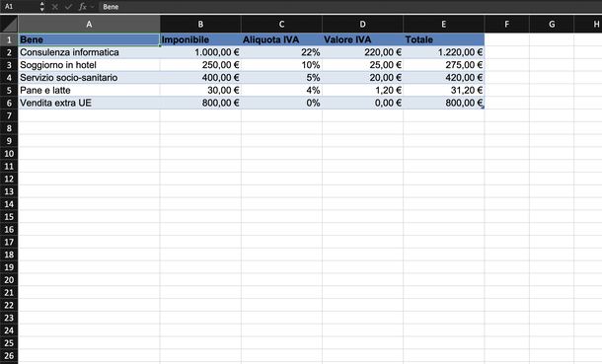Click the Totale header cell
This screenshot has height=364, width=602.
tap(443, 39)
